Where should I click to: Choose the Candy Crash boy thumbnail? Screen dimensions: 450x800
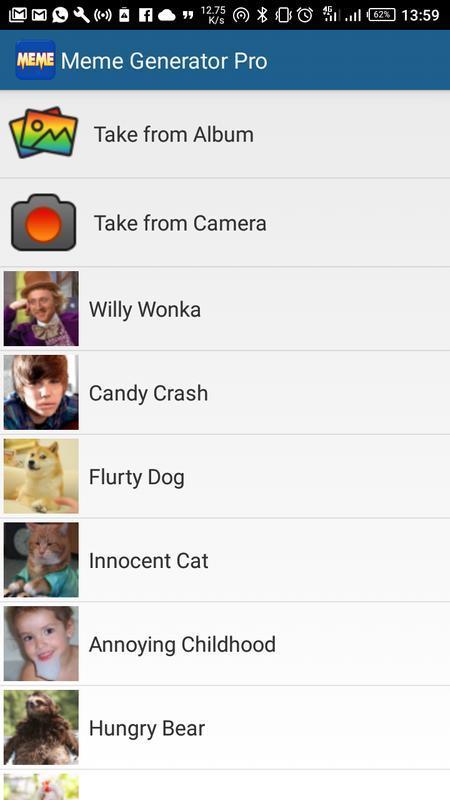(x=41, y=392)
